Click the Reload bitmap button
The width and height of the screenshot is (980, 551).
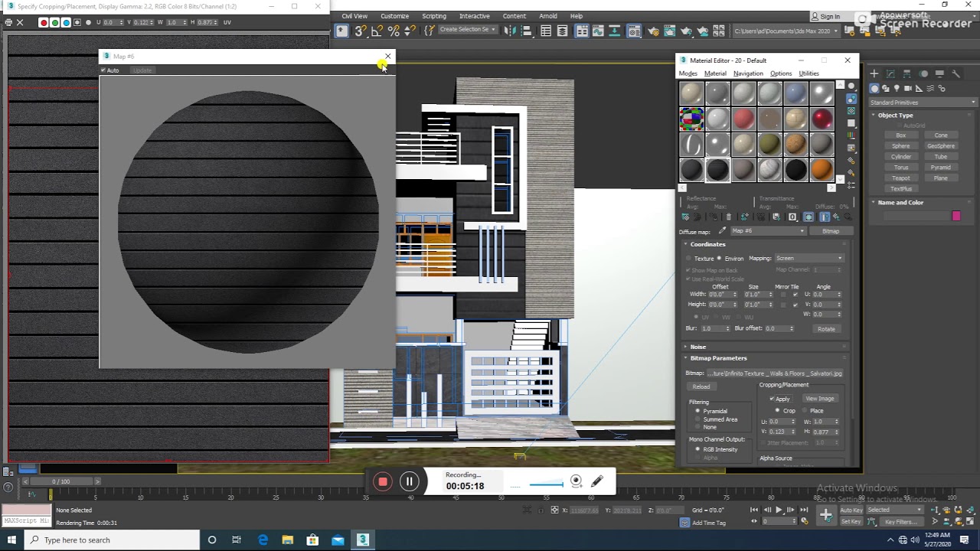(x=701, y=386)
